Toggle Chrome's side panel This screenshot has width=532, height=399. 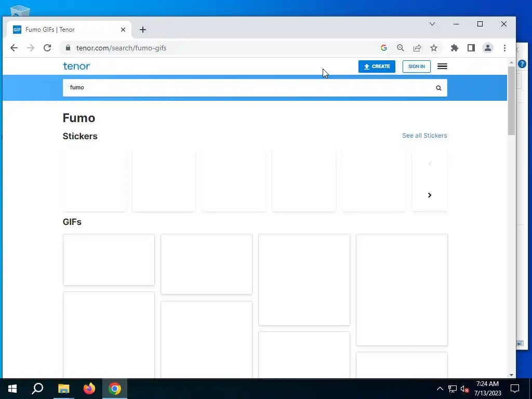click(471, 48)
